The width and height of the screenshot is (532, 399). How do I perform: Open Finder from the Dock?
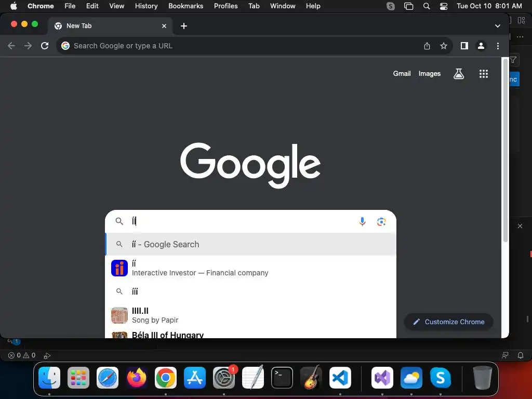[x=49, y=378]
